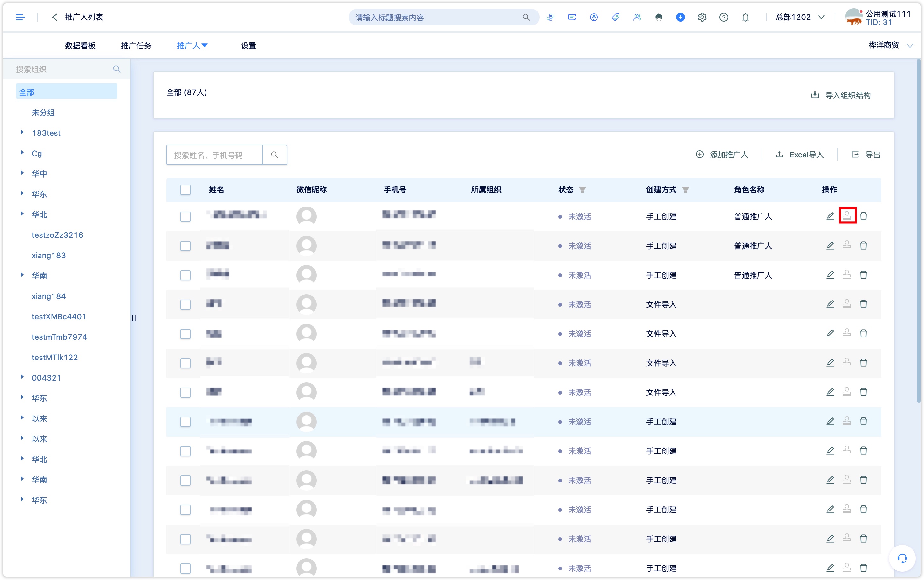
Task: Click the 公用测试111 user avatar
Action: pos(854,17)
